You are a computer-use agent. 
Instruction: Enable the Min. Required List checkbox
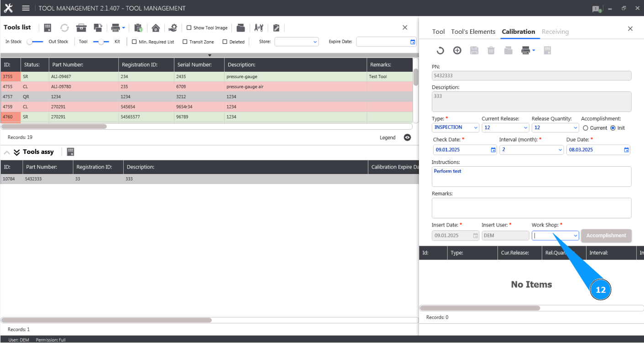point(134,42)
